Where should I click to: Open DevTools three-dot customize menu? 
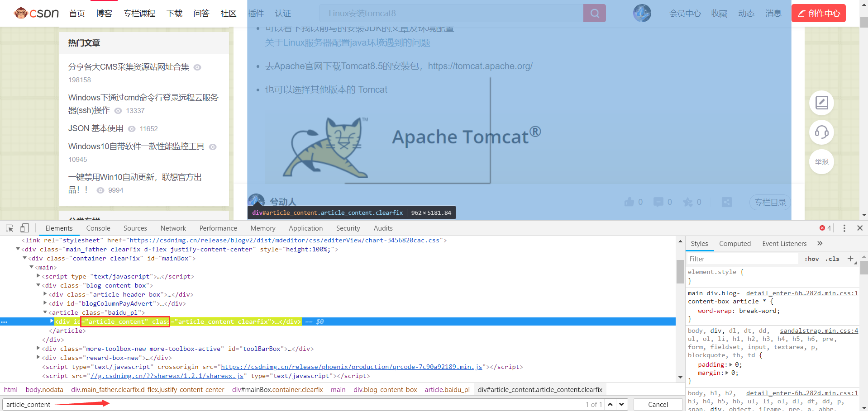844,228
